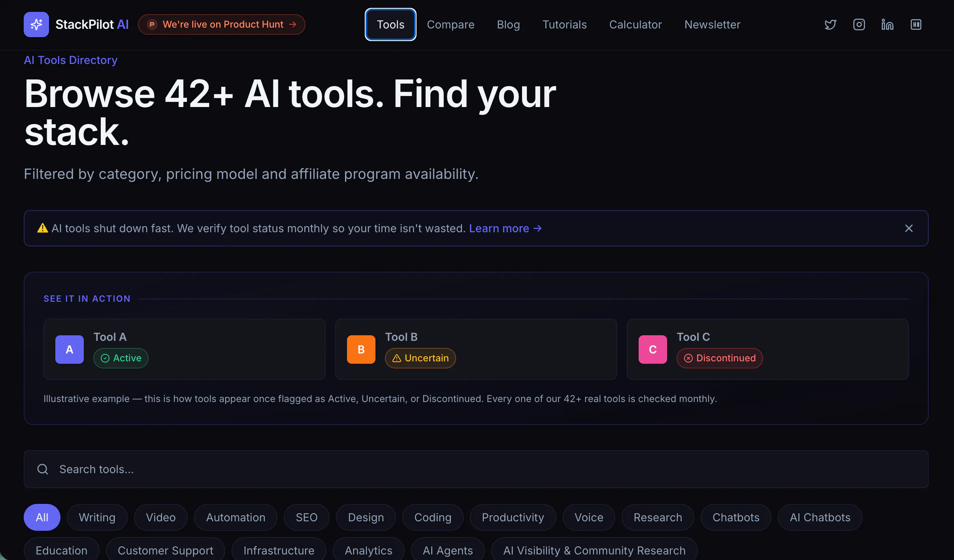The width and height of the screenshot is (954, 560).
Task: Filter by Research category
Action: tap(658, 517)
